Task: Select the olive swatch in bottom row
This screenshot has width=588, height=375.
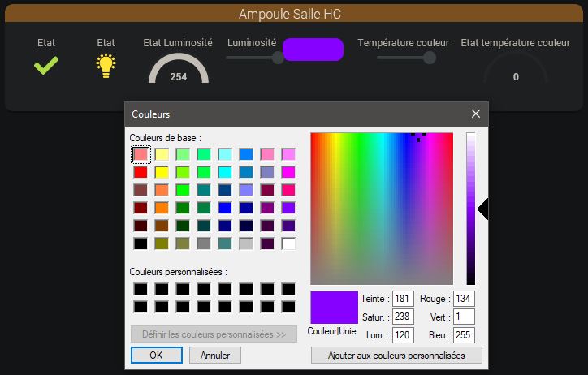Action: 162,244
